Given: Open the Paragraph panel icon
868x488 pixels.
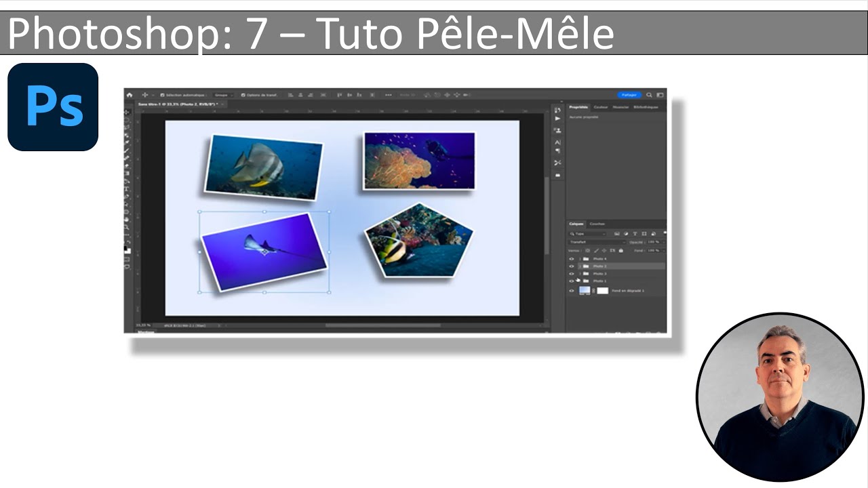Looking at the screenshot, I should coord(557,150).
